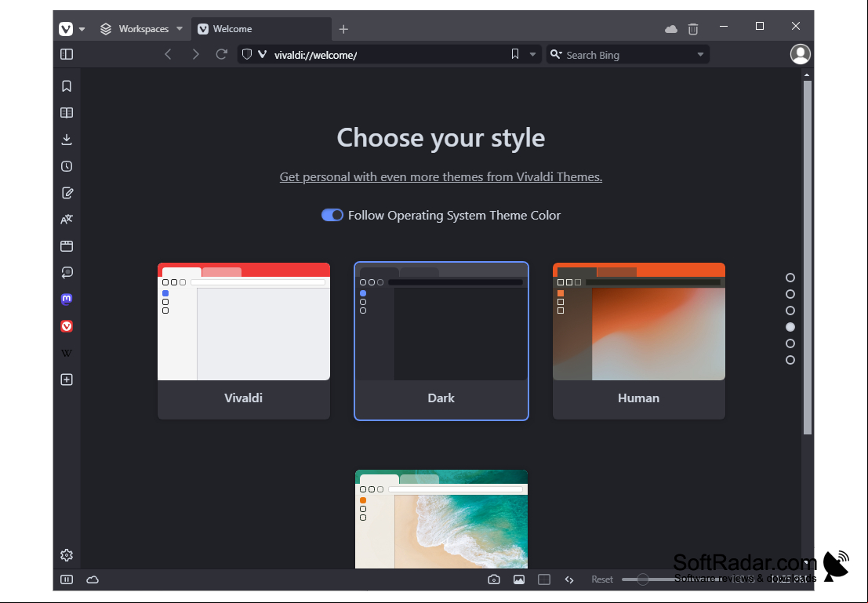Select the beach wallpaper theme card
The image size is (868, 603).
(441, 519)
